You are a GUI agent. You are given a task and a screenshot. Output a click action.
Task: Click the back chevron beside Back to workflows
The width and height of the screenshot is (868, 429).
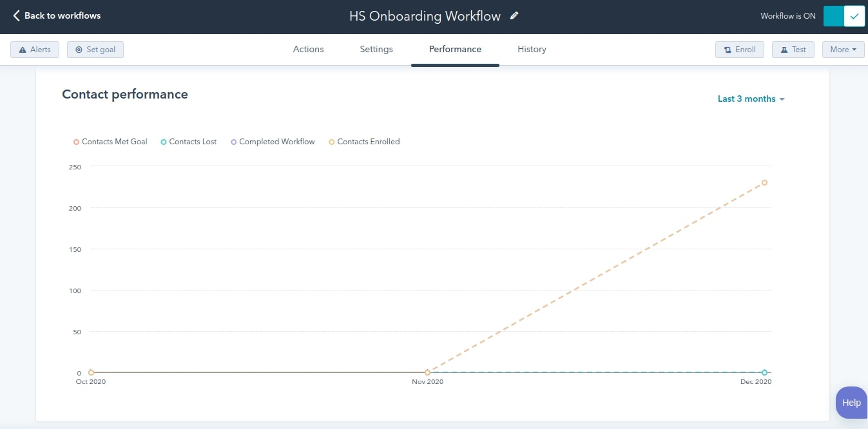click(15, 15)
